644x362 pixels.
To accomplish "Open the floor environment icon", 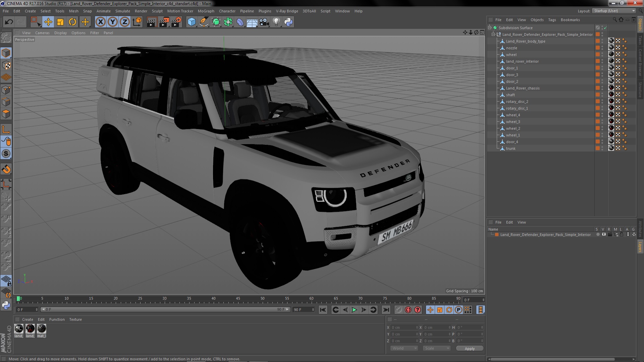I will (x=252, y=22).
